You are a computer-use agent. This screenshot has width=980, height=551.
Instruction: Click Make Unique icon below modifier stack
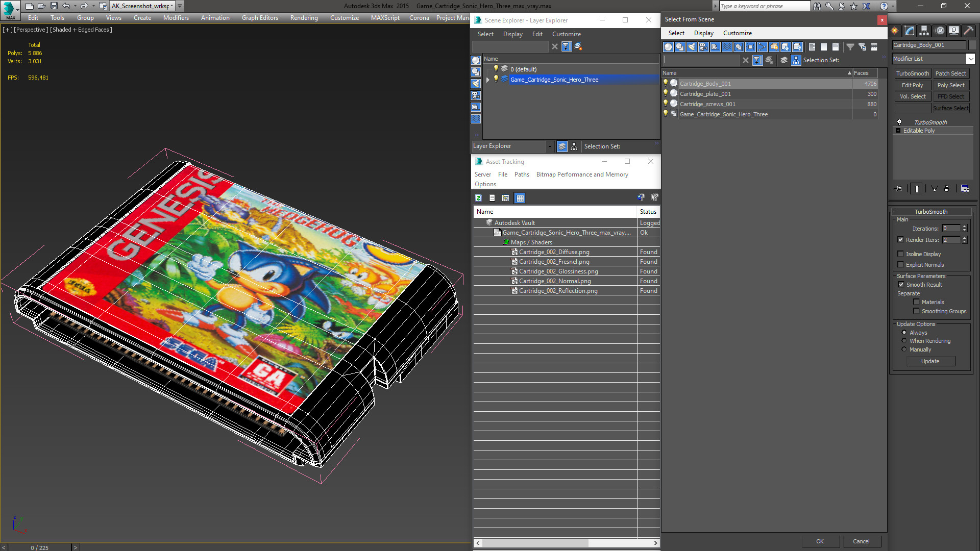pyautogui.click(x=935, y=189)
